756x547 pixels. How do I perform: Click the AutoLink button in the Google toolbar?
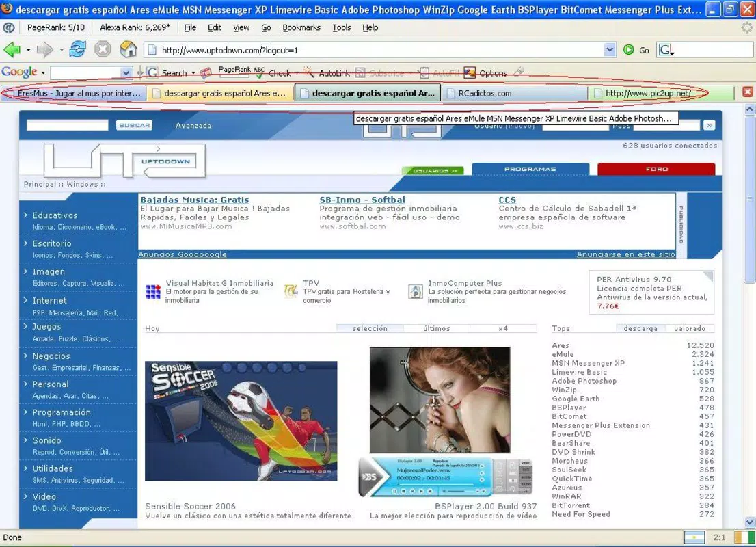tap(327, 73)
